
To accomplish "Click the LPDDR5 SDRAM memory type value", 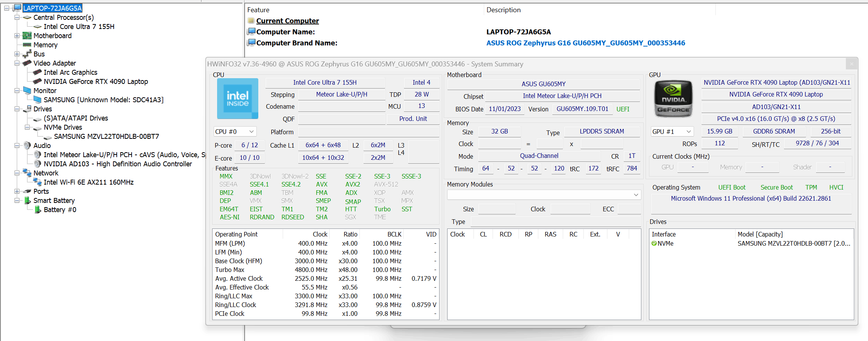I will pos(602,131).
